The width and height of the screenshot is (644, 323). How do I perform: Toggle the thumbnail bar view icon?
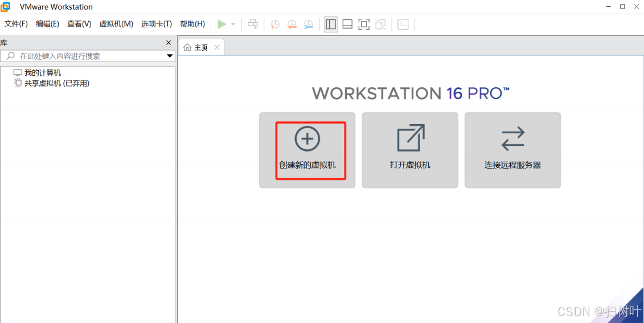(347, 24)
